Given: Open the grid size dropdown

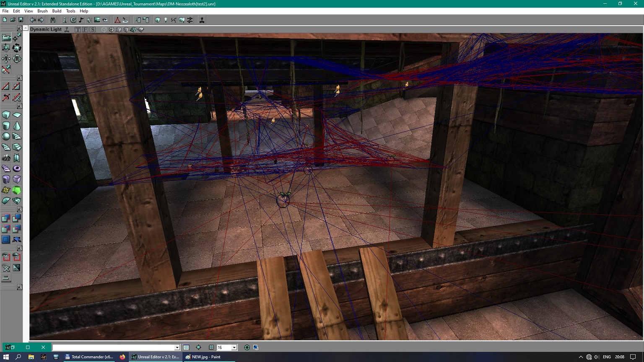Looking at the screenshot, I should point(234,347).
